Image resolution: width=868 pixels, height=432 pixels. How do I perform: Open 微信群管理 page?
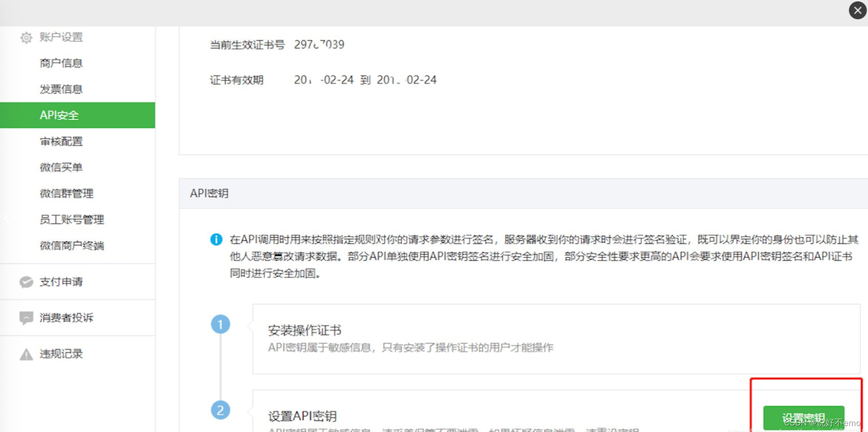[x=66, y=194]
